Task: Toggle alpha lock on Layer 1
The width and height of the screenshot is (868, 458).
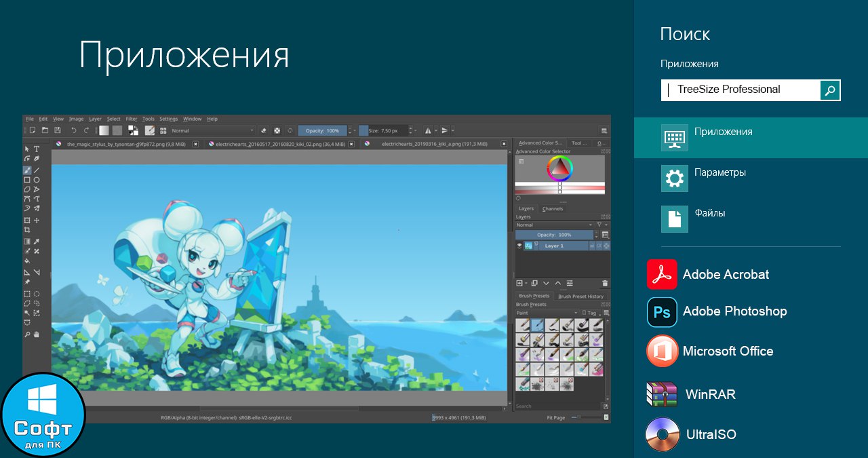Action: [606, 246]
